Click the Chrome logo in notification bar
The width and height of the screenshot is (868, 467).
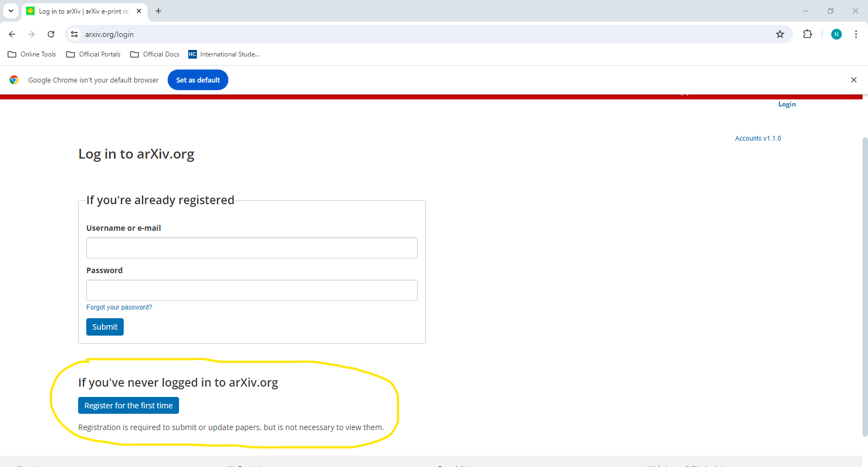pos(14,80)
